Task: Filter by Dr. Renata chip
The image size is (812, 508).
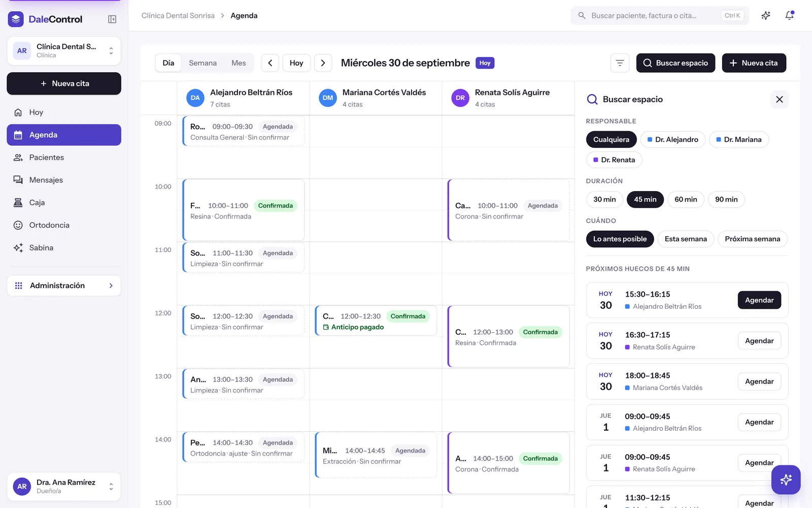Action: coord(614,160)
